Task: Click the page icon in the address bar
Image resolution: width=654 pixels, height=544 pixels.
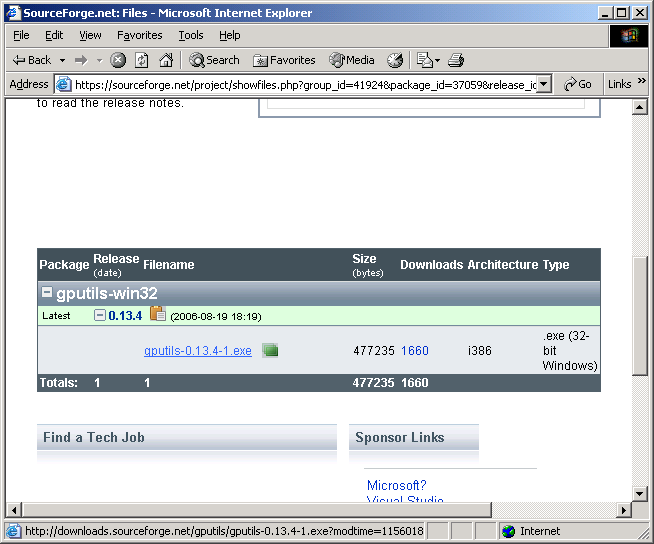Action: pos(63,84)
